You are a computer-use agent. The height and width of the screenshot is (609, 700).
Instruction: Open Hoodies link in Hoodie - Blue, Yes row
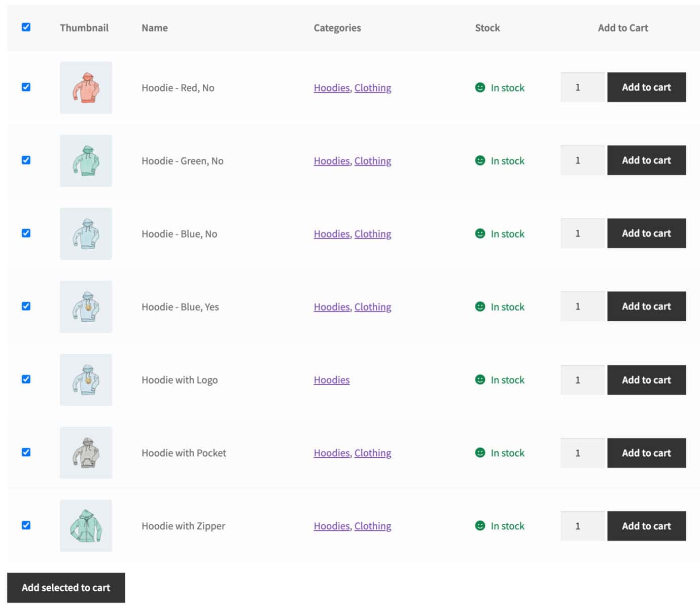(332, 307)
